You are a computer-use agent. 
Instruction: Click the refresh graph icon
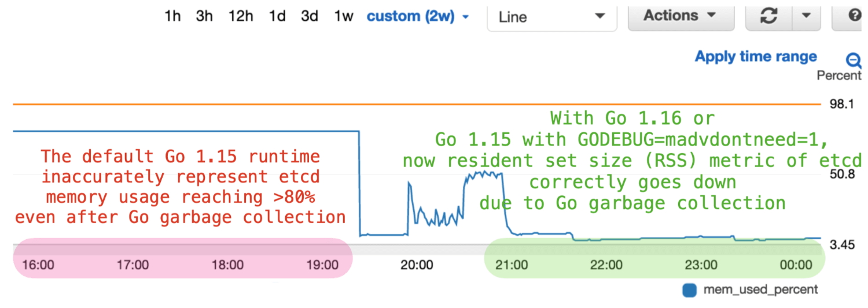(768, 16)
